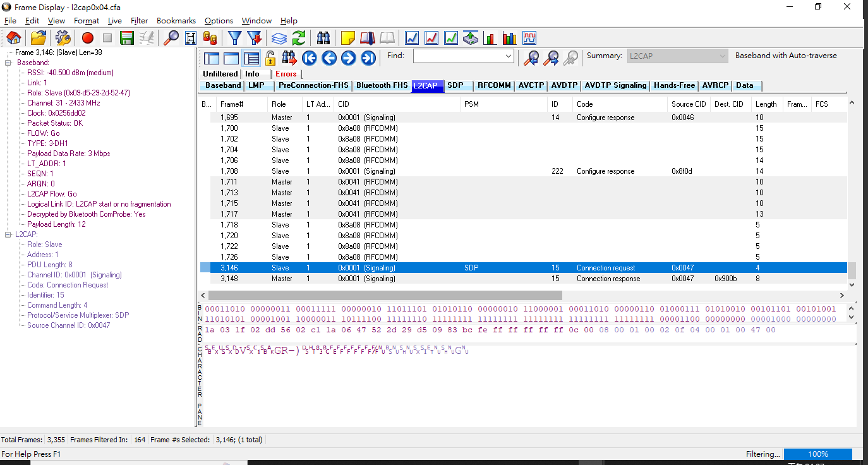Collapse the L2CAP tree node
The width and height of the screenshot is (868, 465).
[9, 234]
